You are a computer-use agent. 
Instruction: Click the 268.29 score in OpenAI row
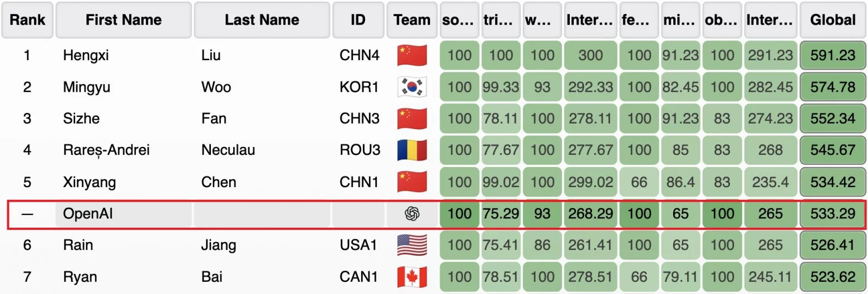click(590, 214)
